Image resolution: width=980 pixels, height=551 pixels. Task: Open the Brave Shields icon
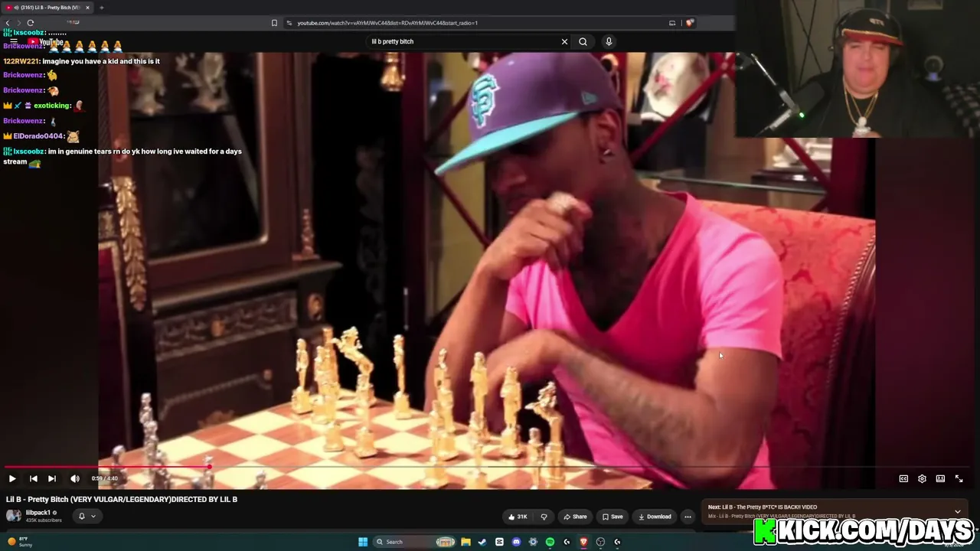point(689,23)
